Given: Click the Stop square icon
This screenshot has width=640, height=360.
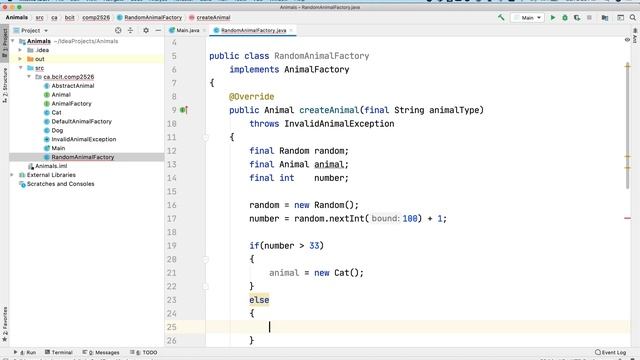Looking at the screenshot, I should (x=589, y=18).
